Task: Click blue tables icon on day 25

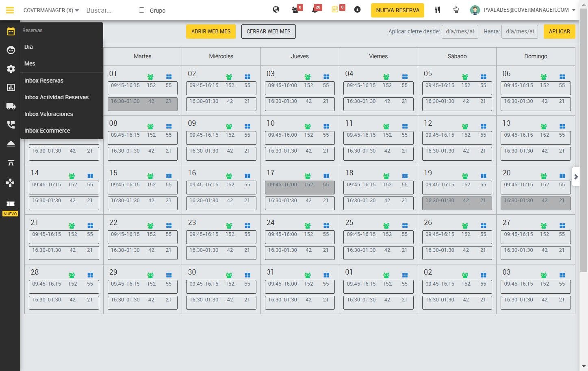Action: tap(405, 226)
